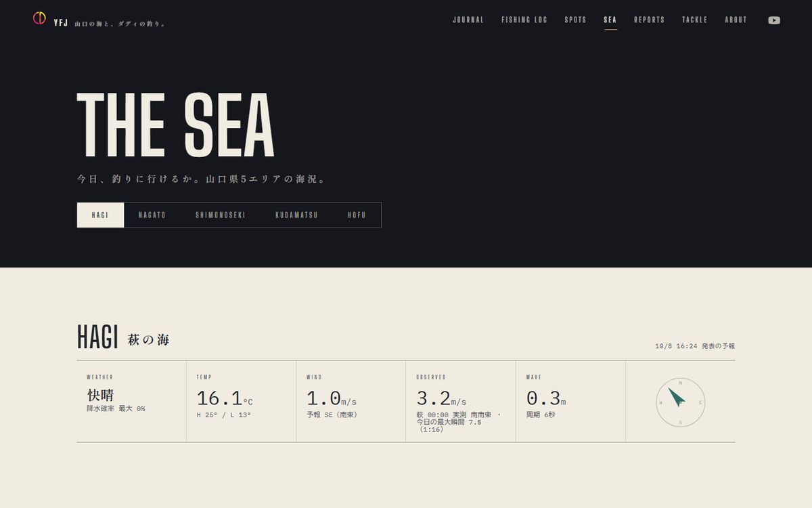Click the 1.0 m/s wind value

tap(332, 398)
